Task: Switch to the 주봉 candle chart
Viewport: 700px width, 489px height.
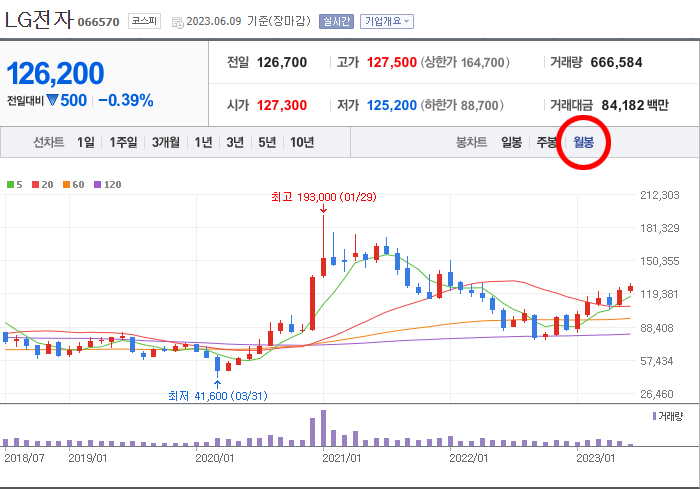Action: [546, 142]
